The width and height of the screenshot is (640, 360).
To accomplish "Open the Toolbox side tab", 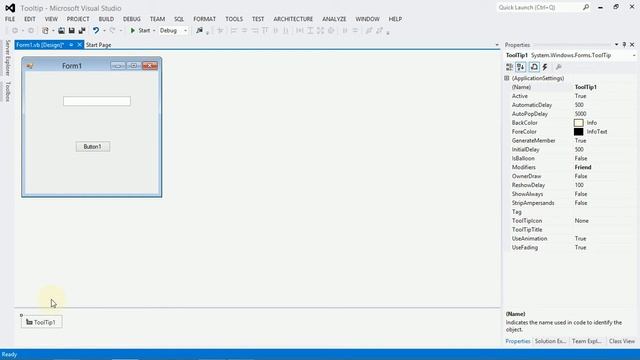I will coord(7,91).
